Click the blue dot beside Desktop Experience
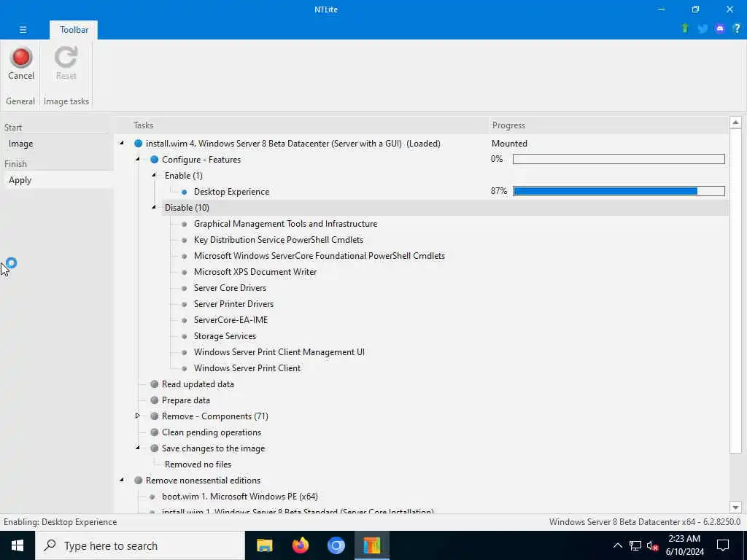The width and height of the screenshot is (747, 560). (x=185, y=192)
